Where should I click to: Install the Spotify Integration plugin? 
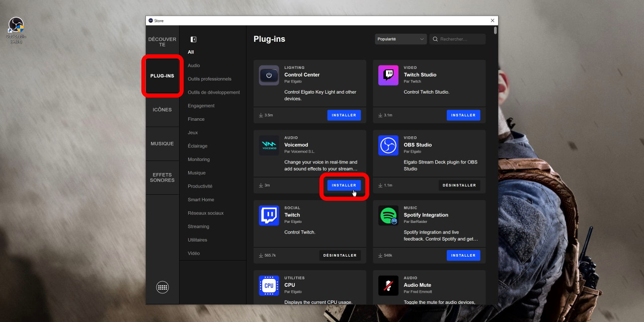pos(463,255)
